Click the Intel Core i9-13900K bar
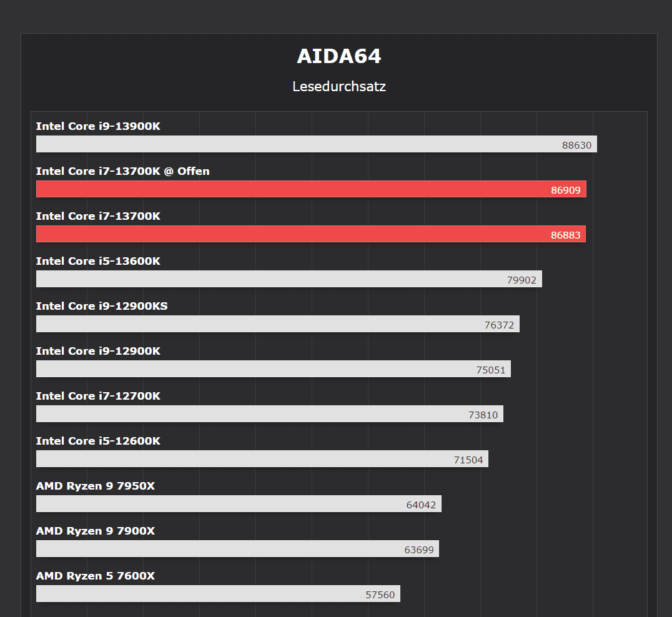 click(316, 144)
